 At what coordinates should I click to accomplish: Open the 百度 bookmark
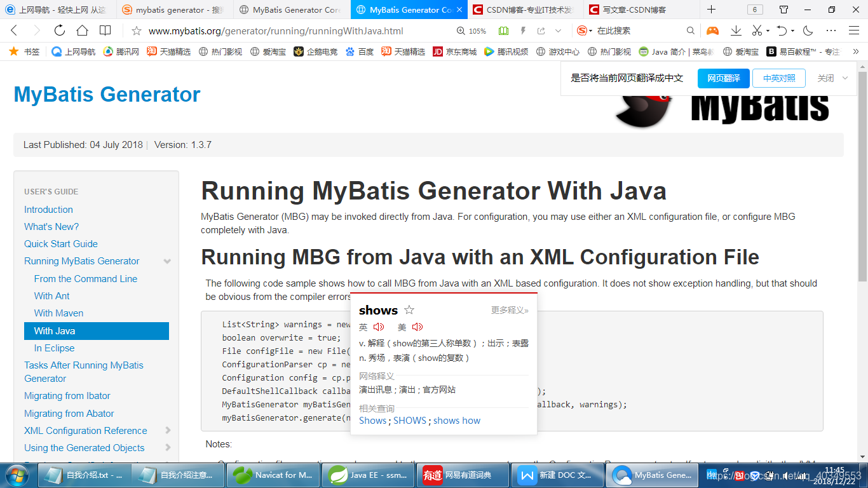[360, 51]
